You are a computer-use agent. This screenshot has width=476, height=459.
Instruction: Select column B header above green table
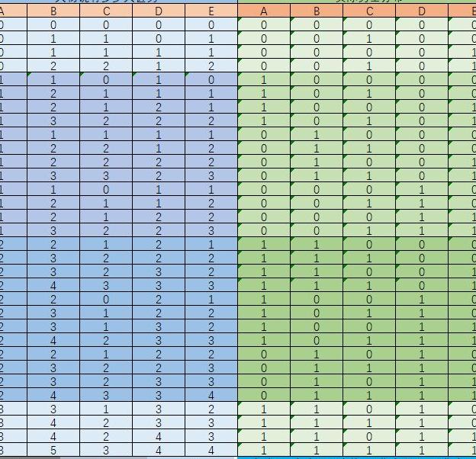point(317,11)
